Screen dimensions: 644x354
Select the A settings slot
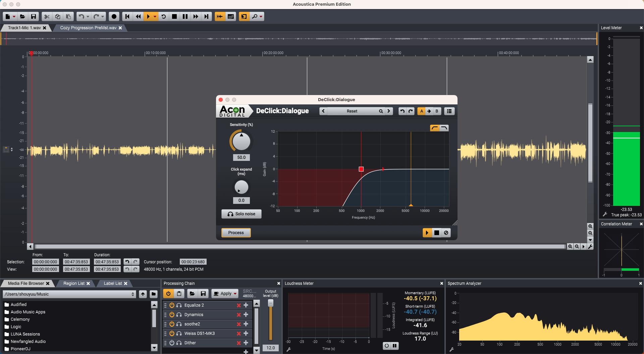point(422,111)
